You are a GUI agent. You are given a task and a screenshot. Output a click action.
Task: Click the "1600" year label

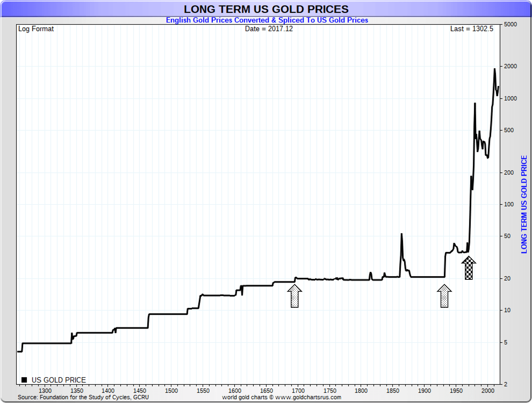235,390
